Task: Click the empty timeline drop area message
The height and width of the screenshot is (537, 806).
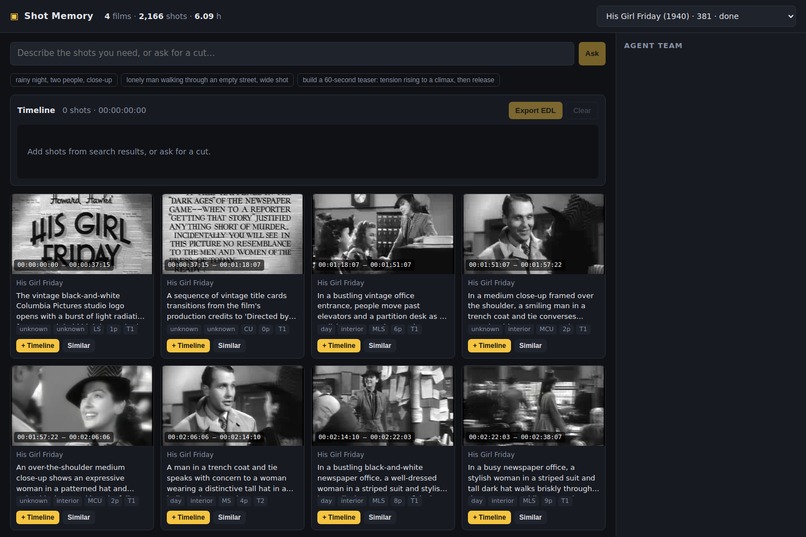Action: [119, 152]
